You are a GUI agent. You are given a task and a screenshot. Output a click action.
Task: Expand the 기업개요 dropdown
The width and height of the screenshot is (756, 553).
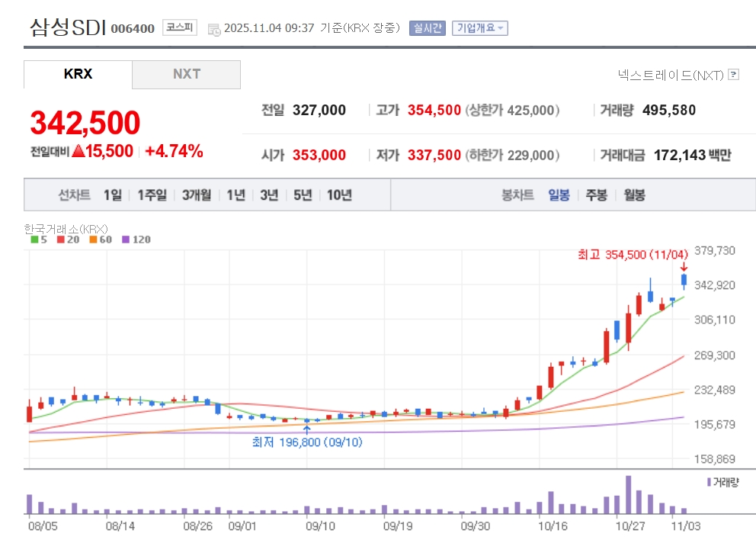[480, 28]
